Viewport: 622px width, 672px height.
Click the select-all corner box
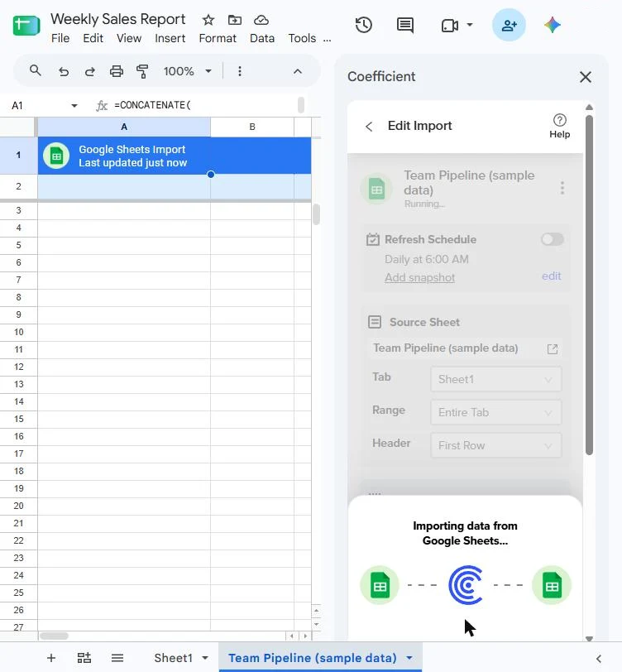18,127
